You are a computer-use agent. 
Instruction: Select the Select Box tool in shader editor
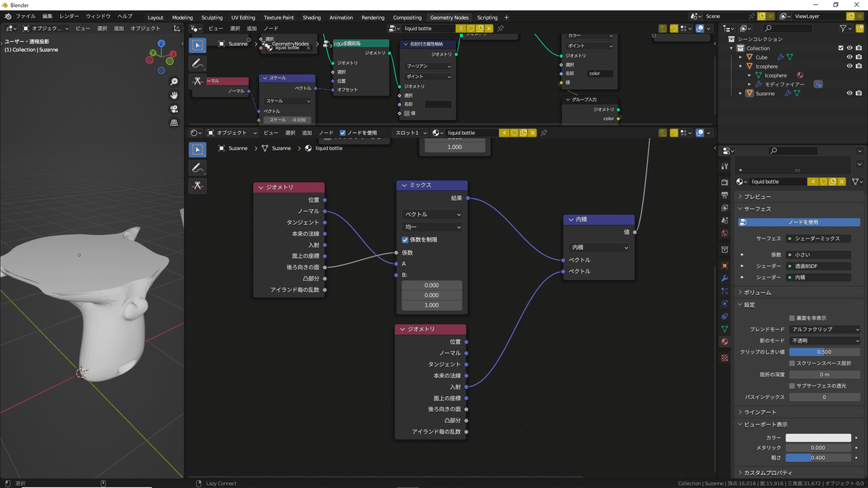coord(197,150)
